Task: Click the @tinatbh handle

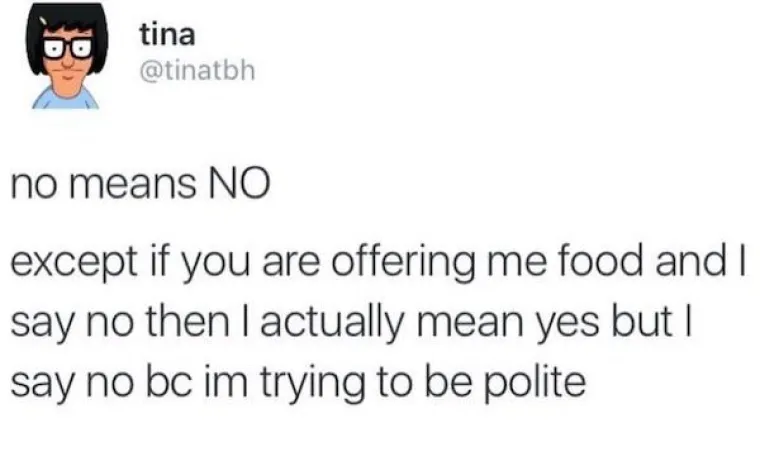Action: click(x=191, y=72)
